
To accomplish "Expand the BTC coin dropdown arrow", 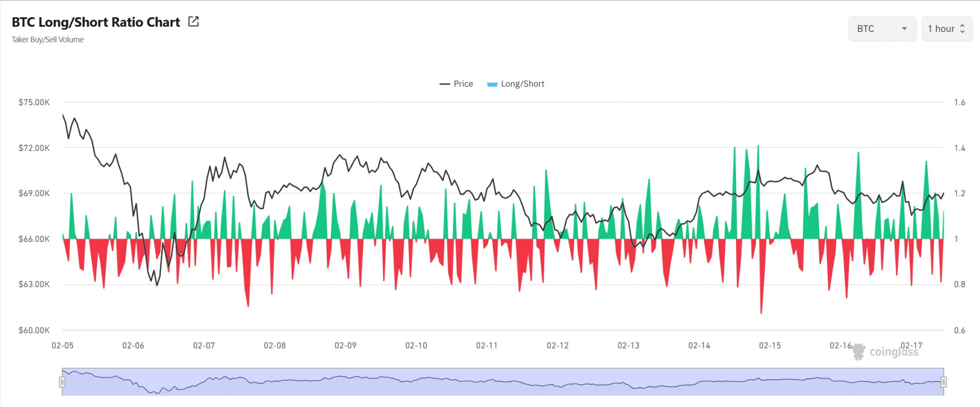I will (x=904, y=29).
